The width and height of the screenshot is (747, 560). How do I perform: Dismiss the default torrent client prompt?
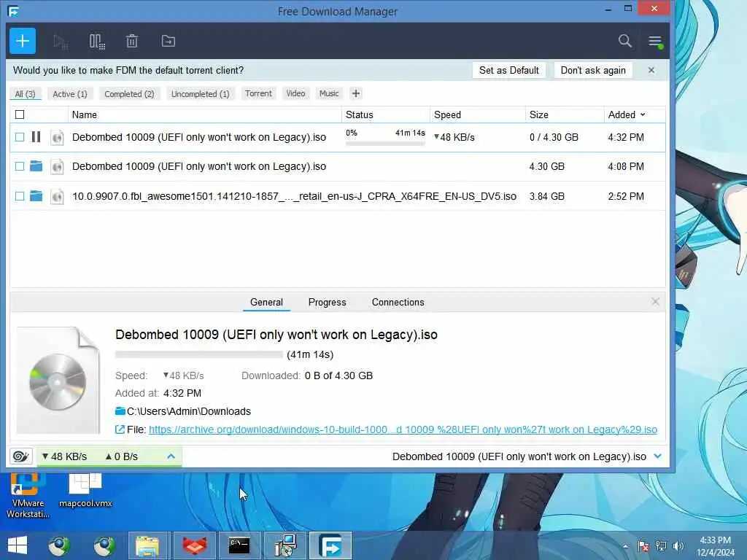click(x=651, y=70)
